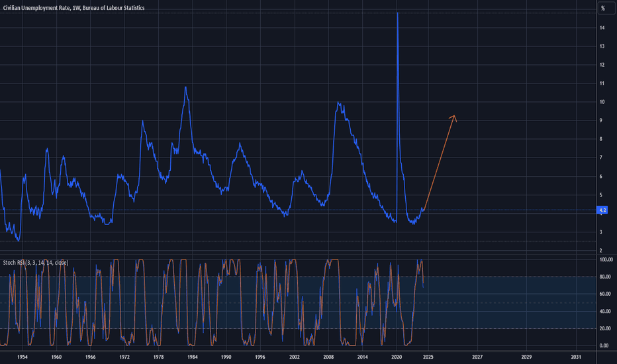Click the 13 label on the price scale
617x364 pixels.
[602, 46]
